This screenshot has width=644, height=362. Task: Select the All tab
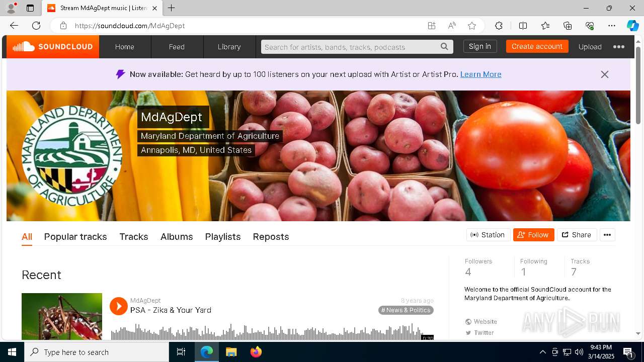27,237
